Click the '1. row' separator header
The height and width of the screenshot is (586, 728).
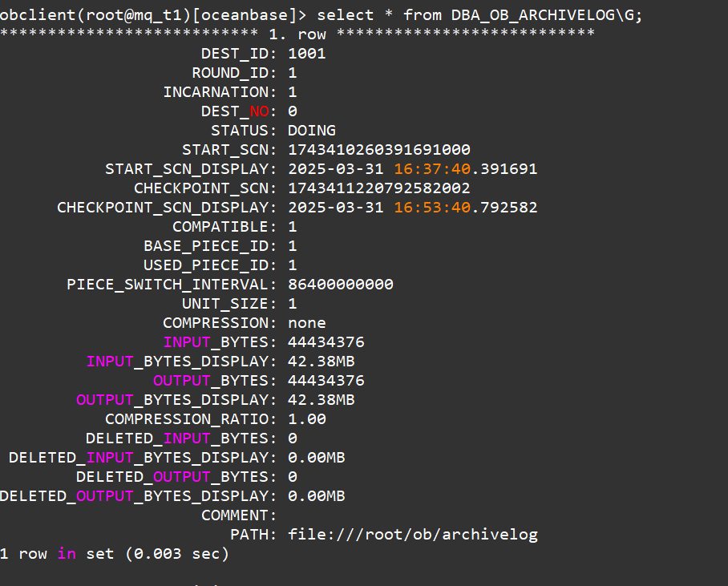297,34
